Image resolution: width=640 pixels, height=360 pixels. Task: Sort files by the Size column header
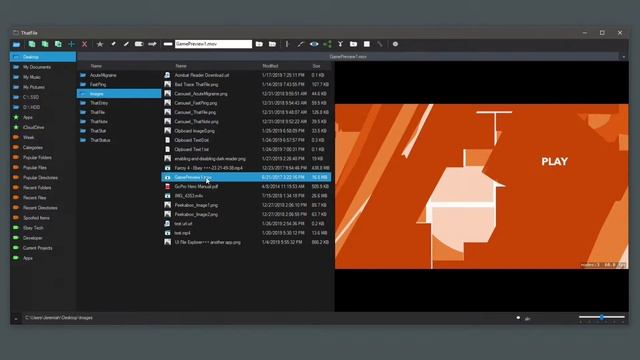point(316,66)
